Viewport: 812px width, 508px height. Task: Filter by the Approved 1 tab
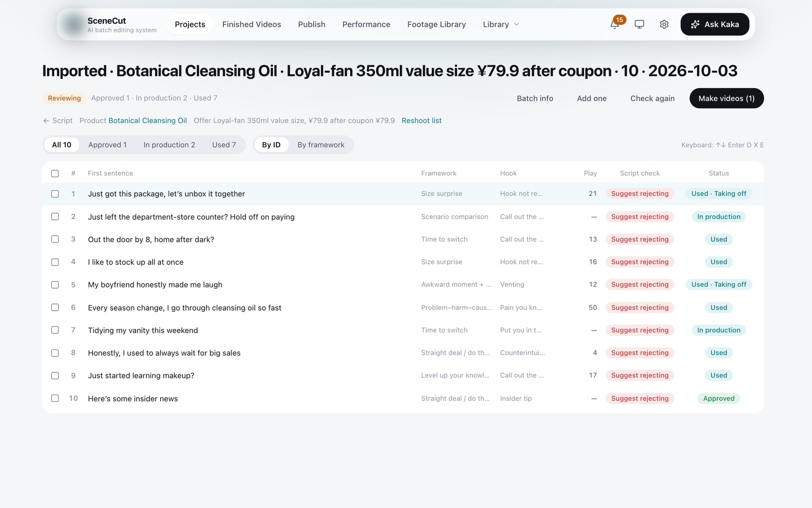[x=107, y=145]
